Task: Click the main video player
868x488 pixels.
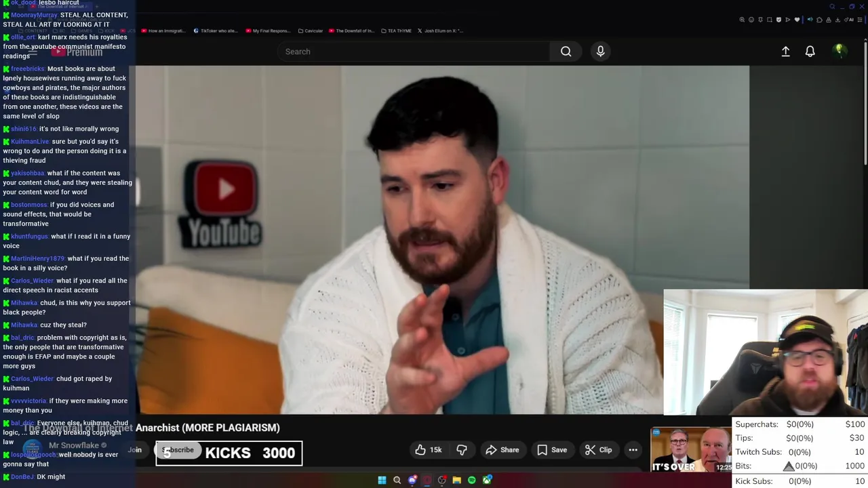Action: click(442, 239)
